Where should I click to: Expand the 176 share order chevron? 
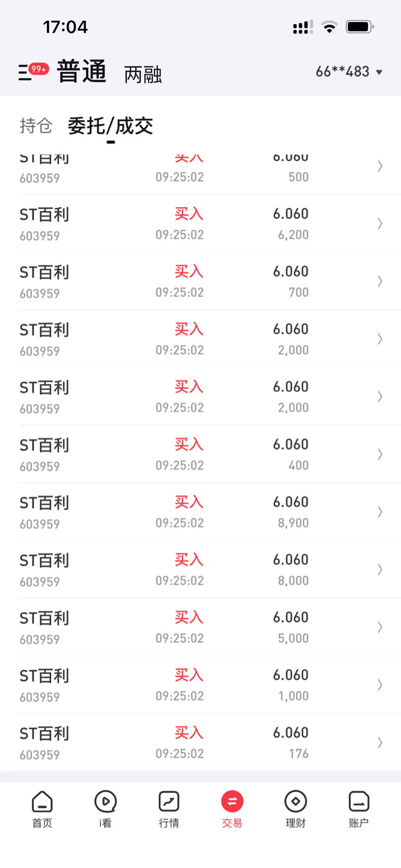pyautogui.click(x=380, y=743)
